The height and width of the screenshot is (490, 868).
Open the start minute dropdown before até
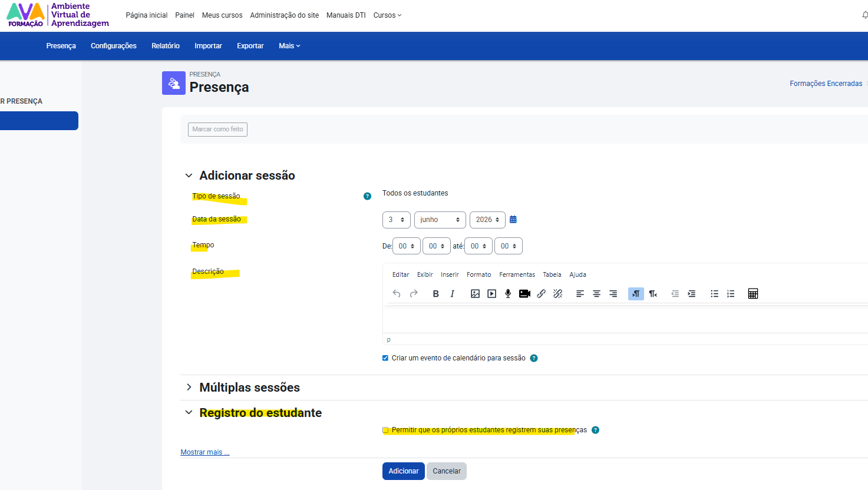437,246
